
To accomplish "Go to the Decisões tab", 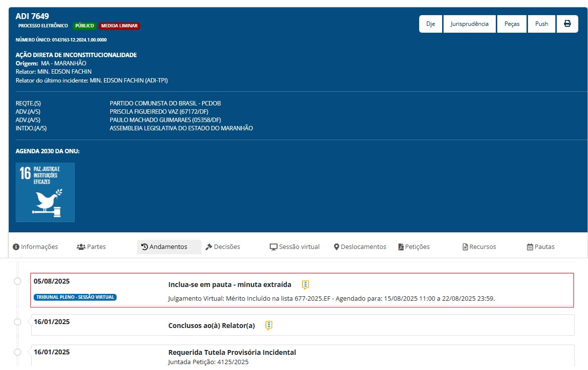I will [223, 247].
